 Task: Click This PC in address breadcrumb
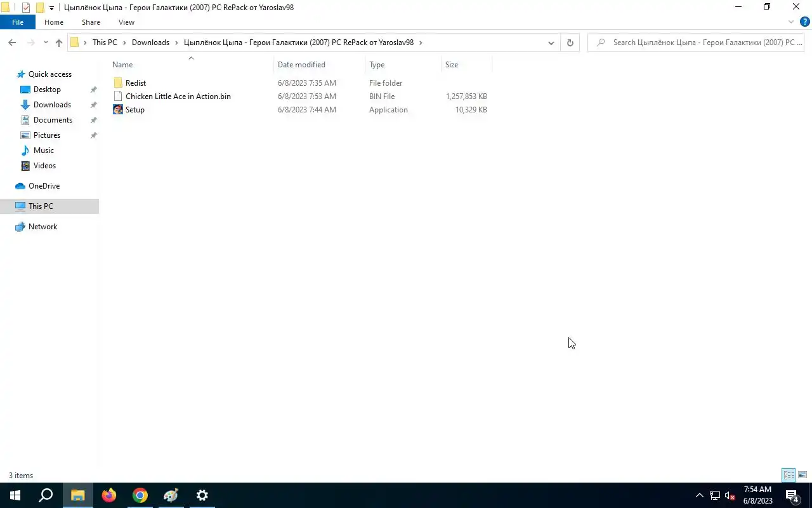(105, 43)
